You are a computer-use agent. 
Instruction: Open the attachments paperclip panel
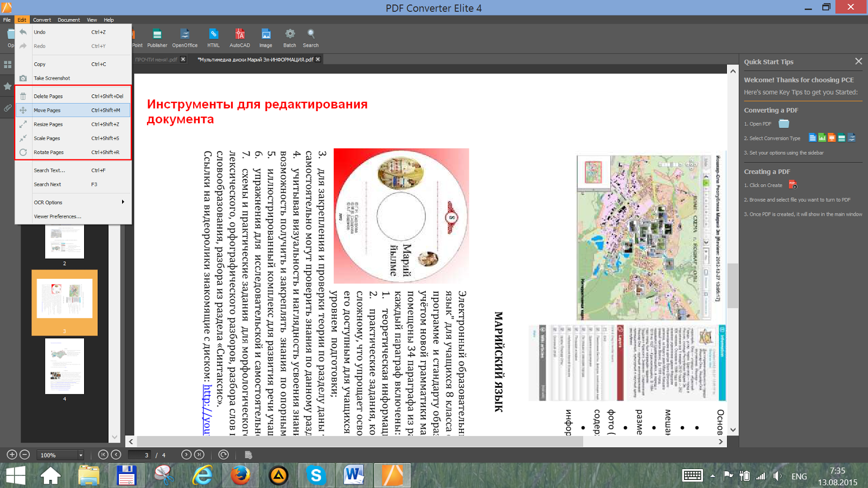8,108
